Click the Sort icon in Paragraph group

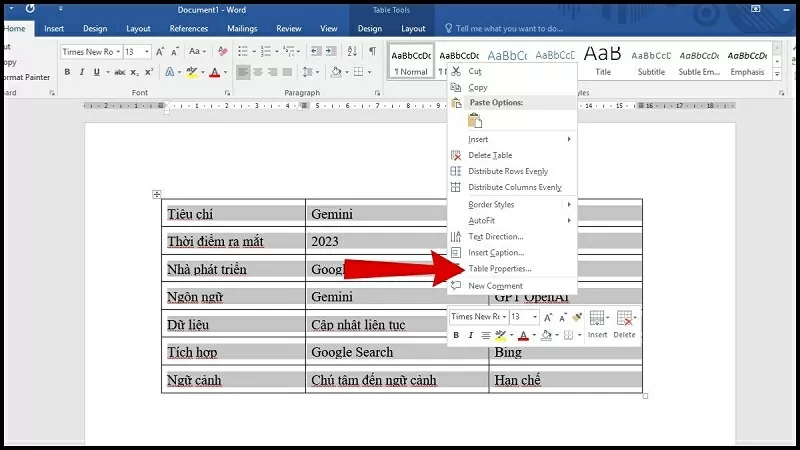(x=352, y=51)
